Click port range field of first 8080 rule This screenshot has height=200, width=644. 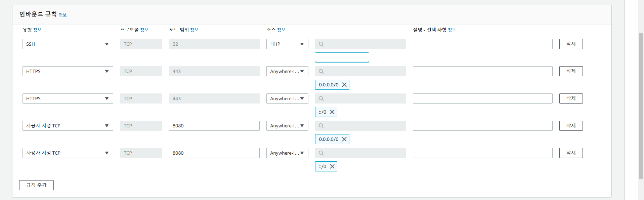point(214,126)
